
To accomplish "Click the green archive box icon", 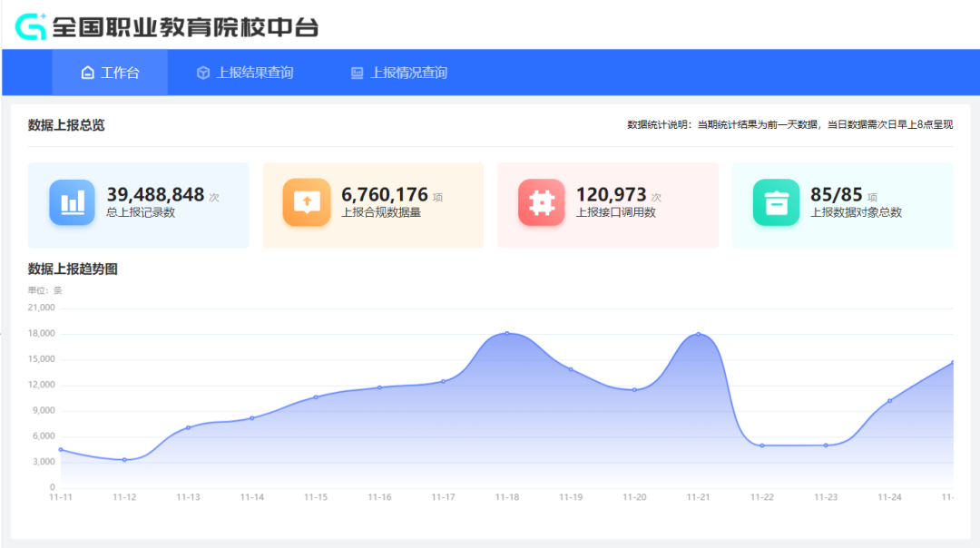I will point(776,202).
